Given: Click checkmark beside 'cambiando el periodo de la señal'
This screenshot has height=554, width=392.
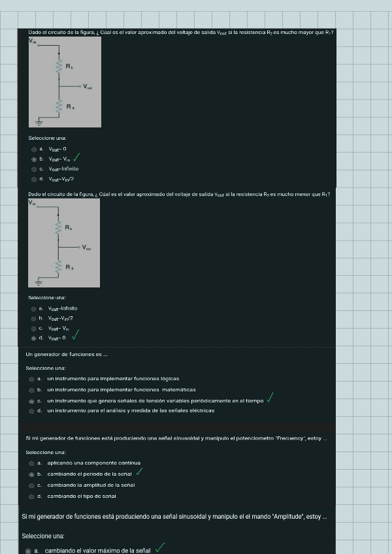Looking at the screenshot, I should (139, 472).
